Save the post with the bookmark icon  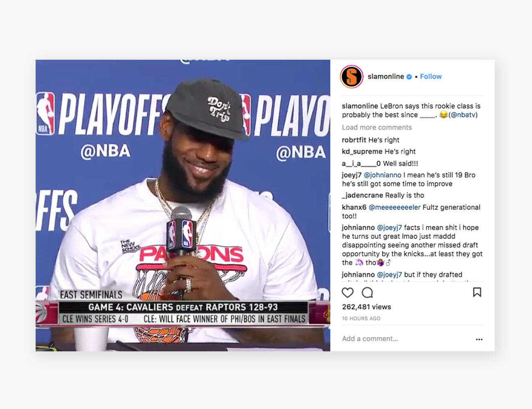(477, 292)
